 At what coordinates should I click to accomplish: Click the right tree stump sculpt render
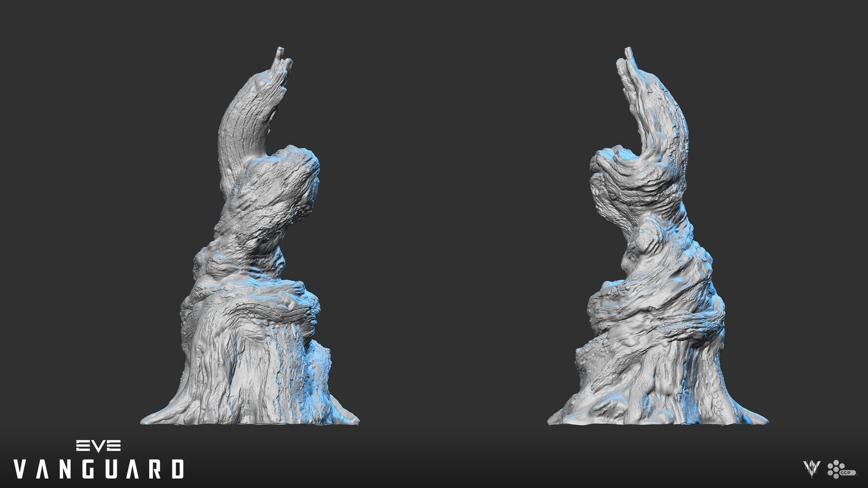[658, 236]
